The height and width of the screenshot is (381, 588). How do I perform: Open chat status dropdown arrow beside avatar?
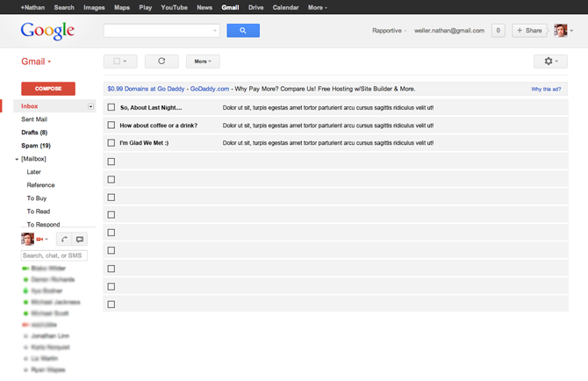pos(47,239)
